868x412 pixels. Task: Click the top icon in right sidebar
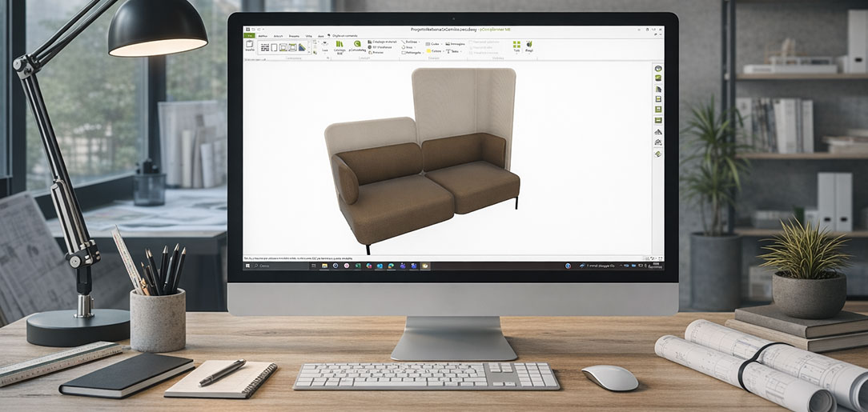coord(657,70)
